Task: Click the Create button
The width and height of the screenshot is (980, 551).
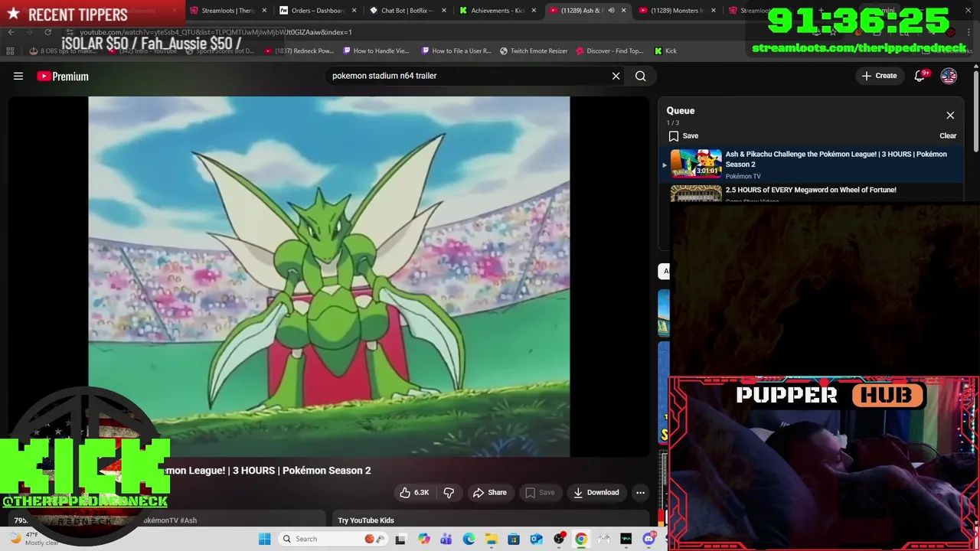Action: click(879, 76)
